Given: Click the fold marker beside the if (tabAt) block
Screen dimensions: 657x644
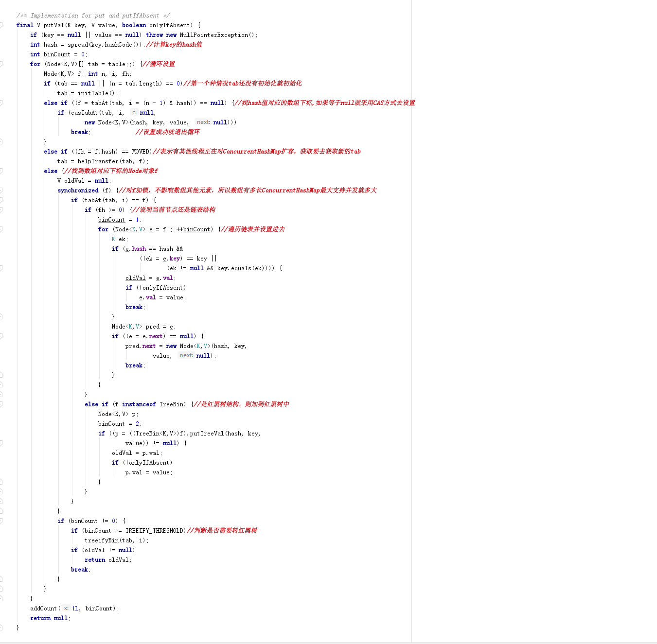Looking at the screenshot, I should click(1, 200).
